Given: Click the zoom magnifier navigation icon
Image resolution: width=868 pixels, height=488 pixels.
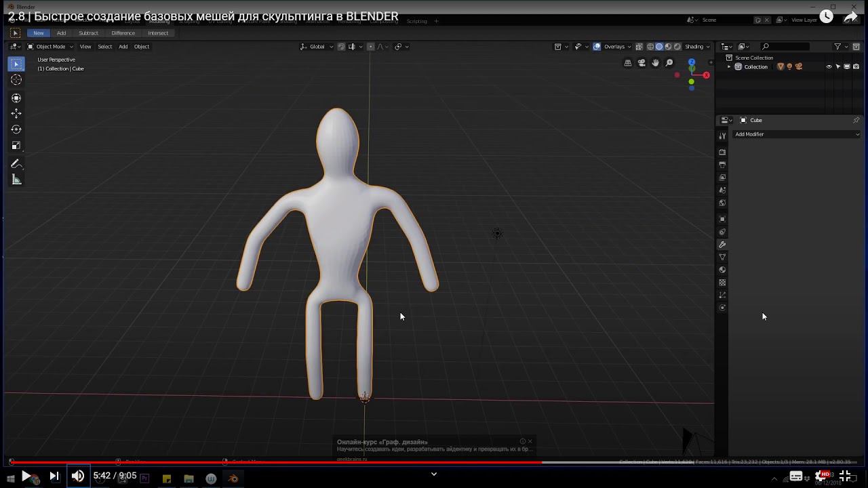Looking at the screenshot, I should [x=670, y=63].
